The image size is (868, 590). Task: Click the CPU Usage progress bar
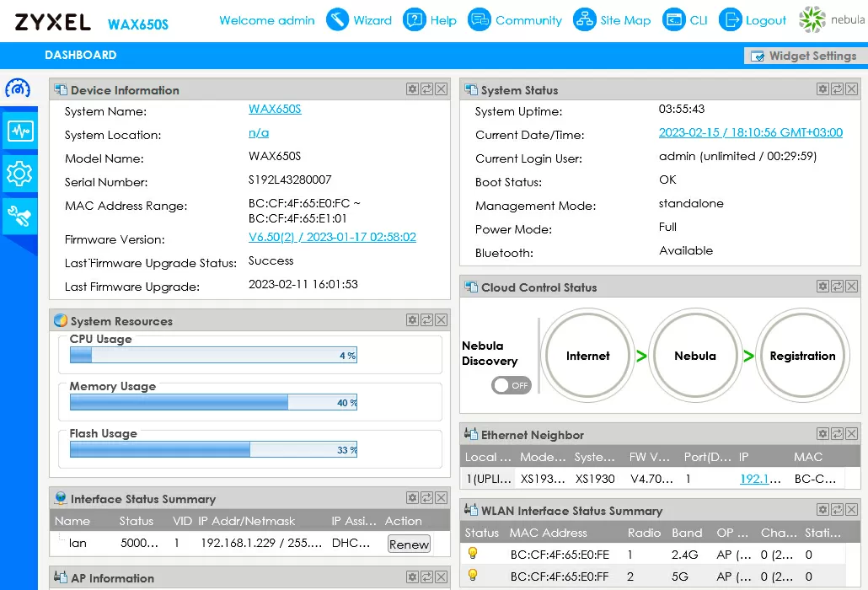(214, 355)
